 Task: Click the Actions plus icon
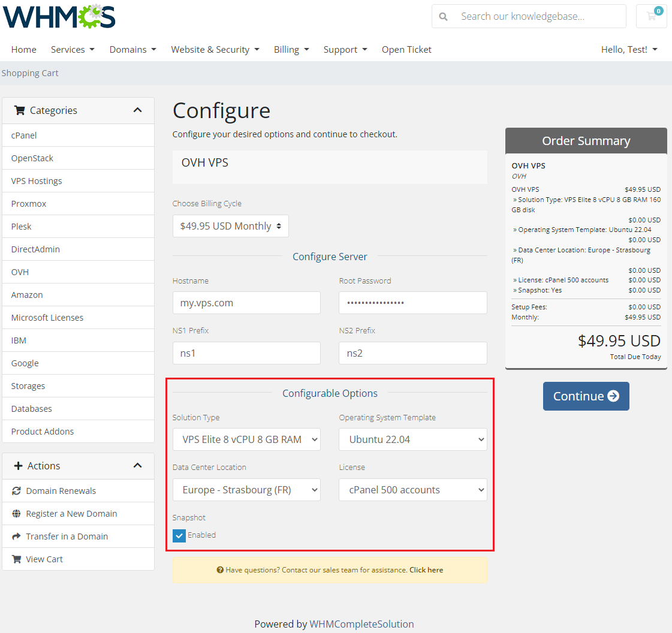(18, 466)
